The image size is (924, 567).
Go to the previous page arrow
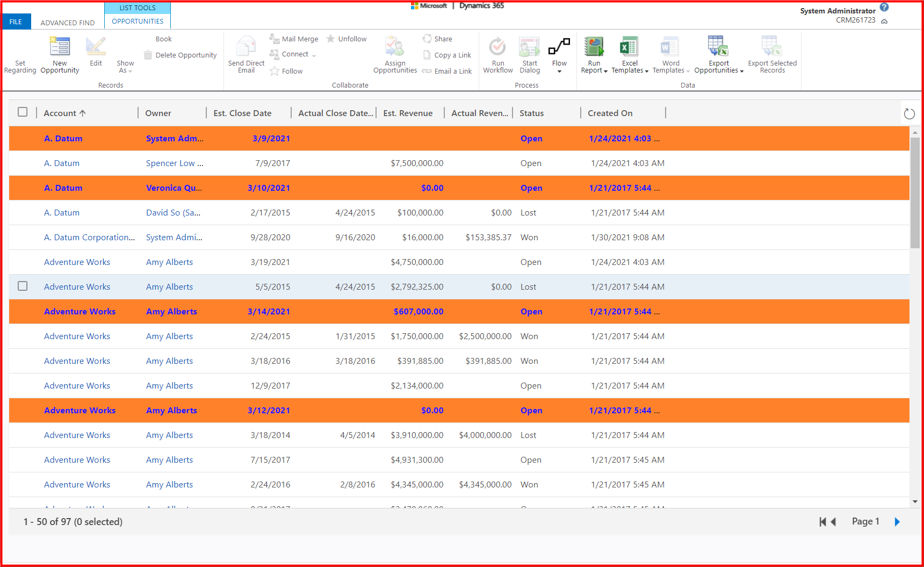tap(833, 521)
